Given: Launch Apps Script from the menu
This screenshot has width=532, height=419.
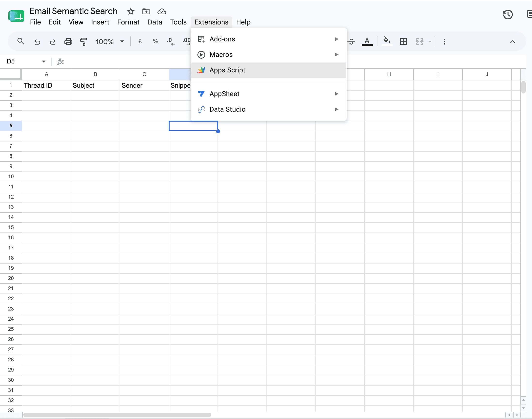Looking at the screenshot, I should 268,70.
